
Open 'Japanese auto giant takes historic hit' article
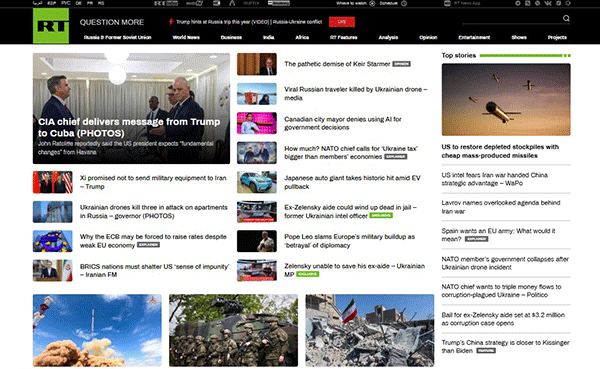coord(352,182)
